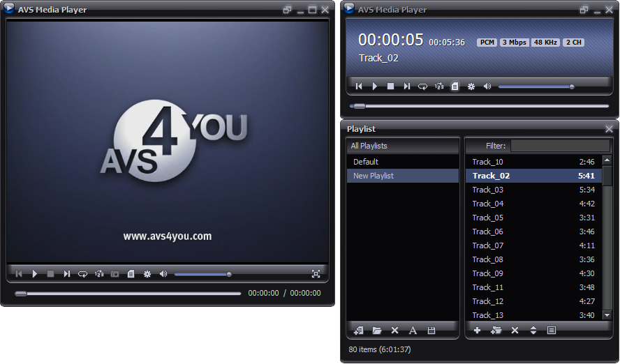
Task: Click Play in the video player window
Action: click(x=34, y=273)
